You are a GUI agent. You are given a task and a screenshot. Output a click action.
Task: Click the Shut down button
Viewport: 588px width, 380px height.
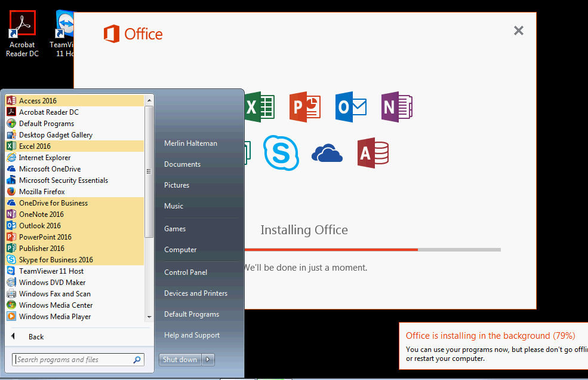click(x=180, y=359)
